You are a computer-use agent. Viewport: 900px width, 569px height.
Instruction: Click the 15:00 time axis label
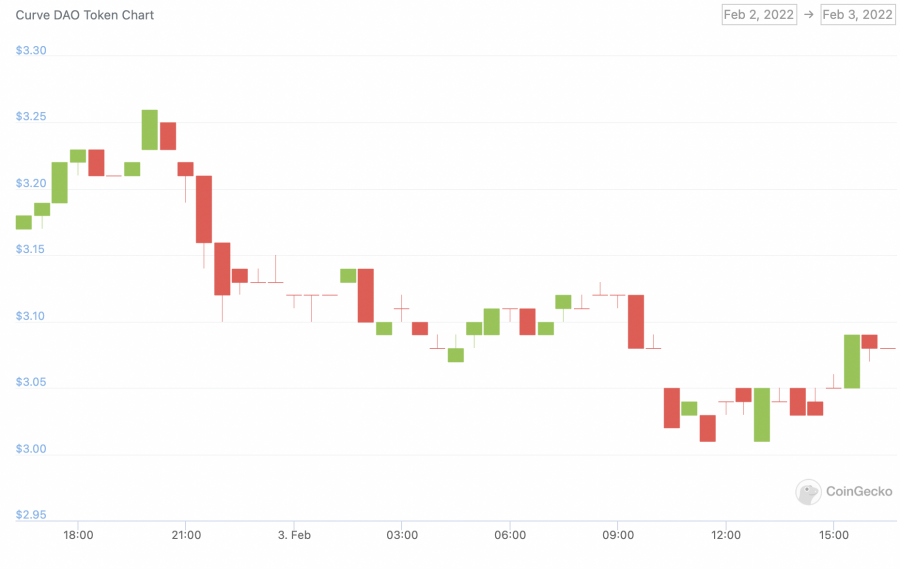tap(834, 535)
